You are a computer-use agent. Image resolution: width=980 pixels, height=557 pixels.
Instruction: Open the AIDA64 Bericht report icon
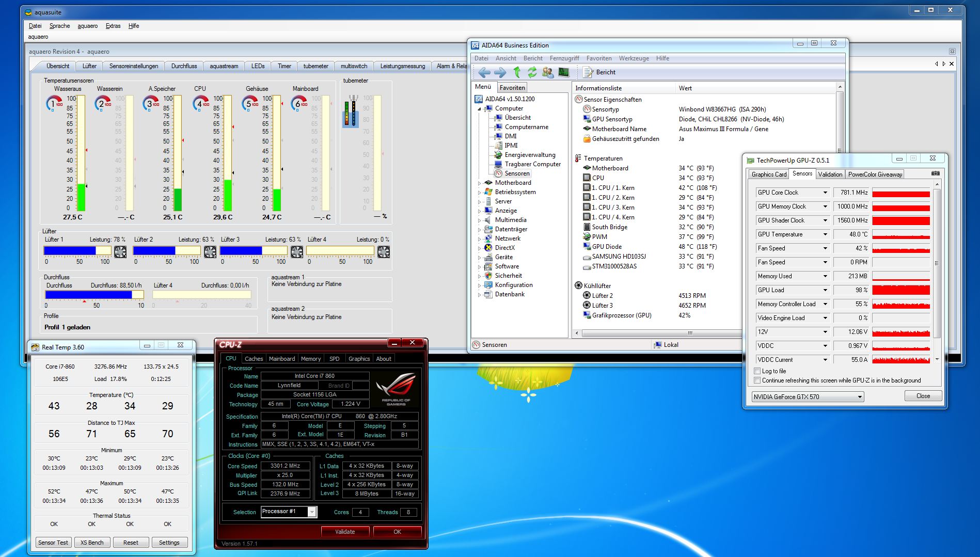tap(588, 72)
